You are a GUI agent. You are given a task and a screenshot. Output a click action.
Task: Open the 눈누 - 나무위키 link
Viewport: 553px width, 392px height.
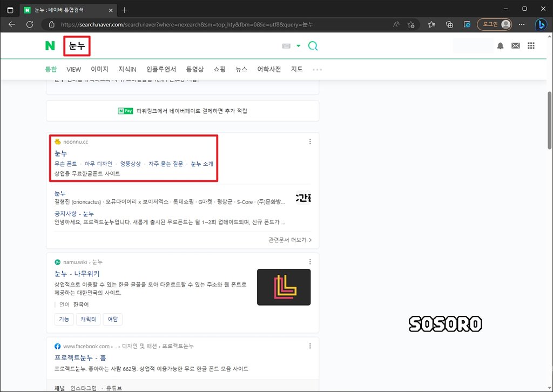77,274
